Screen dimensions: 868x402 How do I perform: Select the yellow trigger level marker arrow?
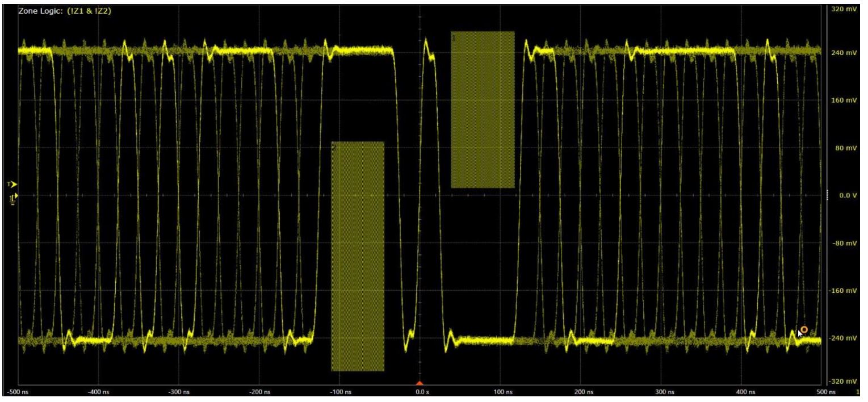click(12, 183)
